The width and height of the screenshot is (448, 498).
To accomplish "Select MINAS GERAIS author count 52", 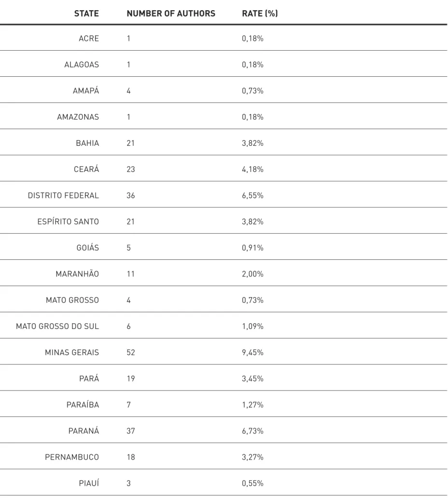I will click(x=131, y=352).
